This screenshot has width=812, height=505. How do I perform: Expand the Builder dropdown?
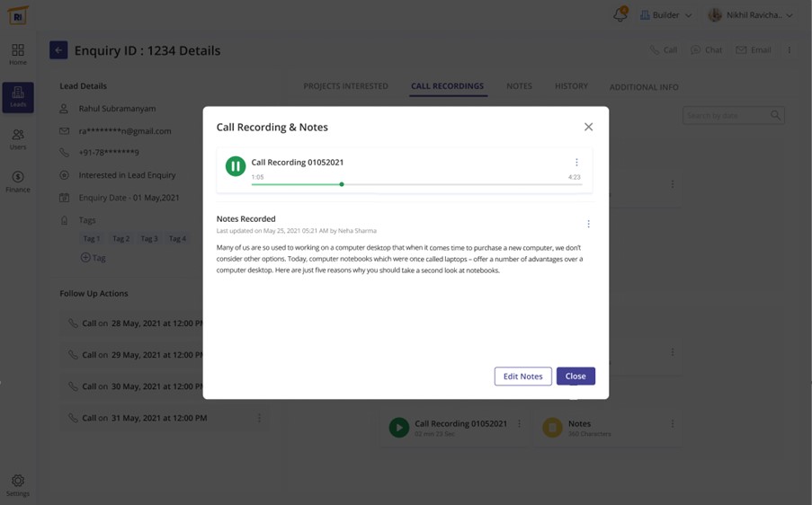(666, 15)
